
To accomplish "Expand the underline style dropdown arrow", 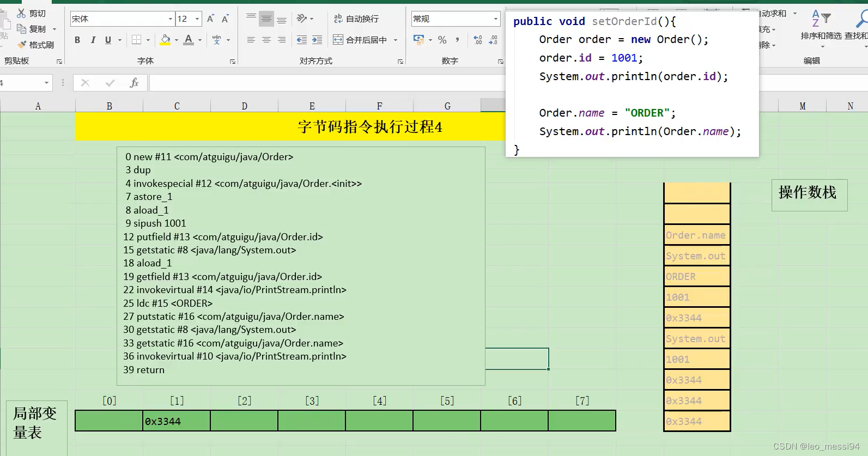I will click(x=120, y=40).
